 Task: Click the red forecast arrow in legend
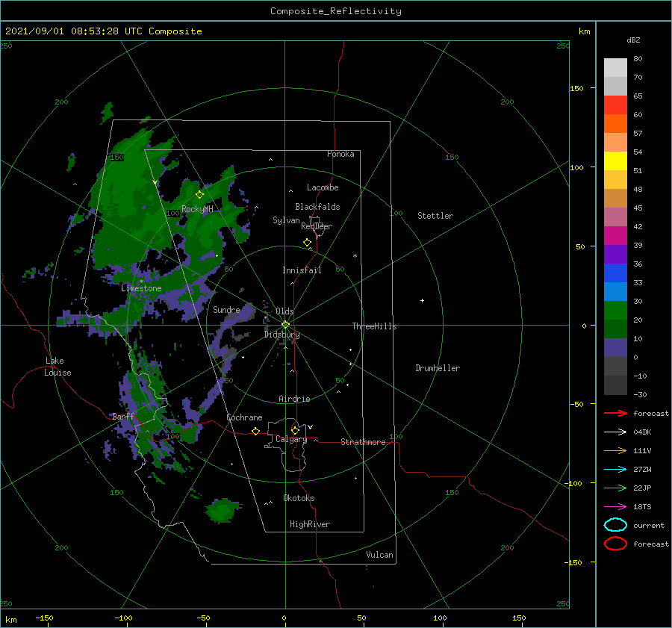pyautogui.click(x=615, y=413)
